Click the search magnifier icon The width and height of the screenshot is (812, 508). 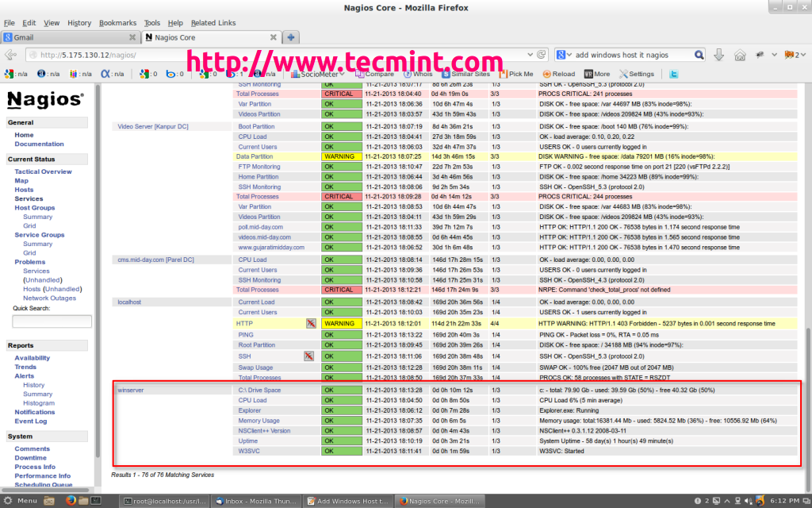coord(699,55)
